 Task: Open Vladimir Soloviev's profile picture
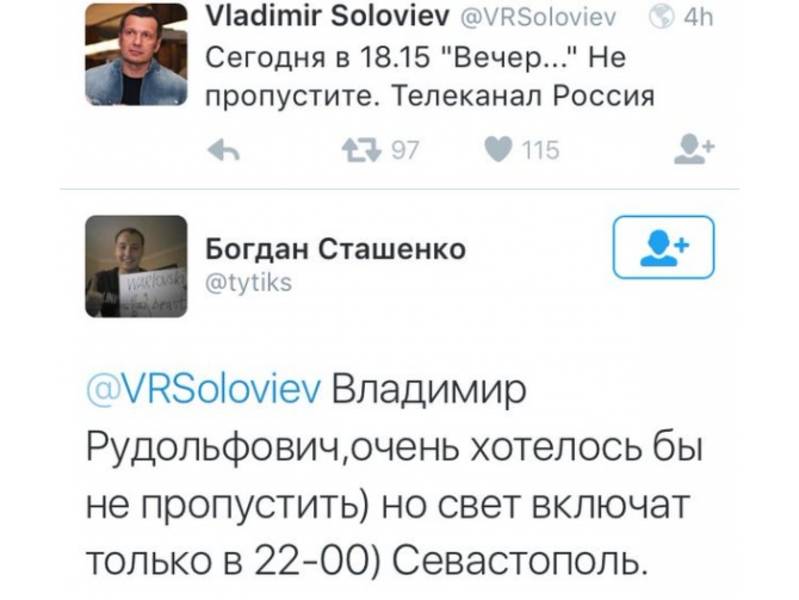pyautogui.click(x=136, y=55)
